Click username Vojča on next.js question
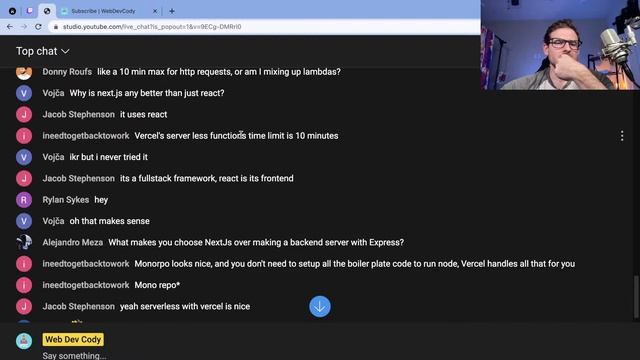This screenshot has width=640, height=360. [53, 93]
